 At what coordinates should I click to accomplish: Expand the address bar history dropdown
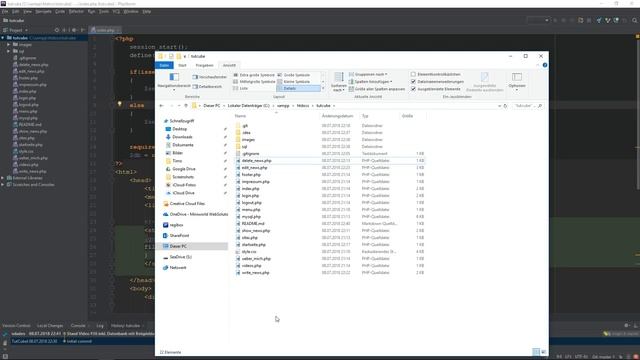[x=499, y=106]
